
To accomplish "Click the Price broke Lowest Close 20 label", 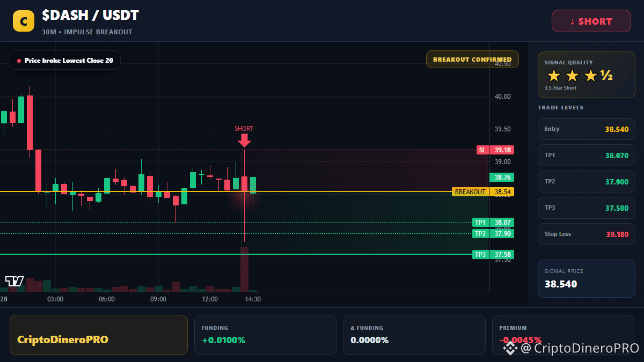I will [x=65, y=61].
